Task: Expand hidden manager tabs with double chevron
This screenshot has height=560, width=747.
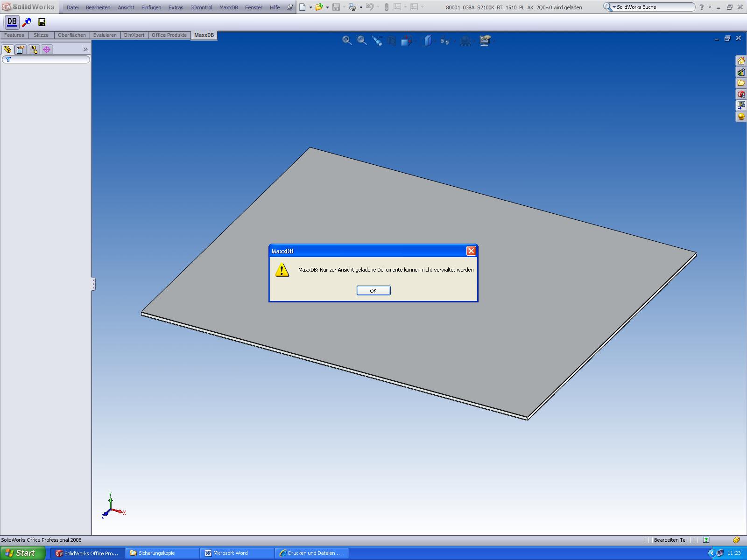Action: tap(85, 49)
